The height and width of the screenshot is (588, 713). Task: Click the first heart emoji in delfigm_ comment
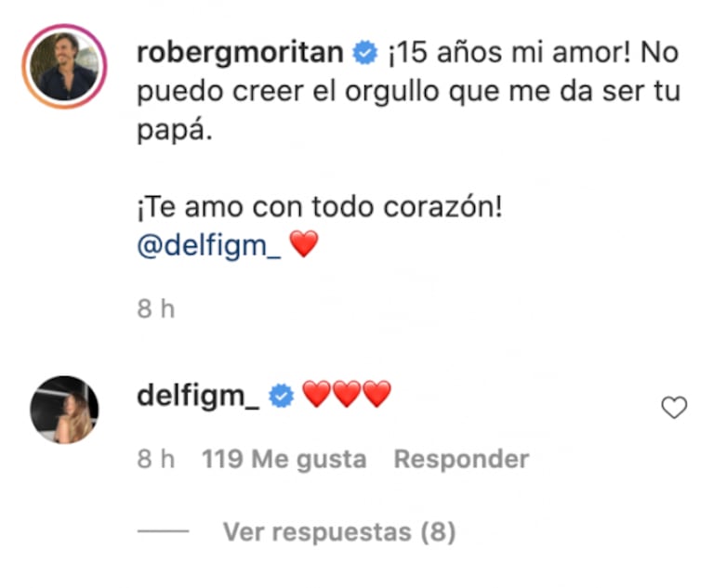(x=317, y=397)
